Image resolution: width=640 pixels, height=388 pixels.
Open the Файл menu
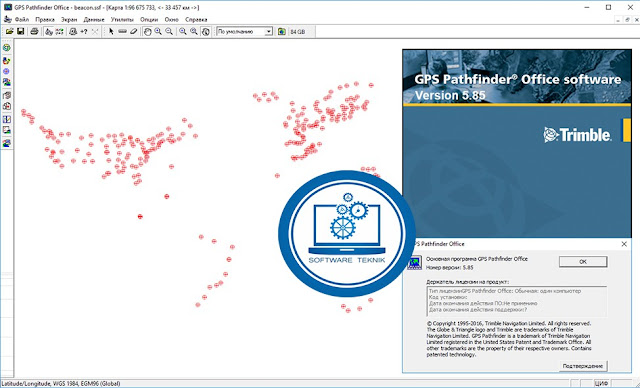[x=22, y=20]
